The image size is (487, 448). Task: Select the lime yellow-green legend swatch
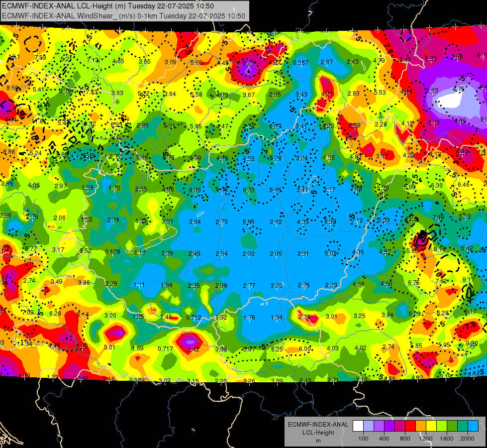442,426
